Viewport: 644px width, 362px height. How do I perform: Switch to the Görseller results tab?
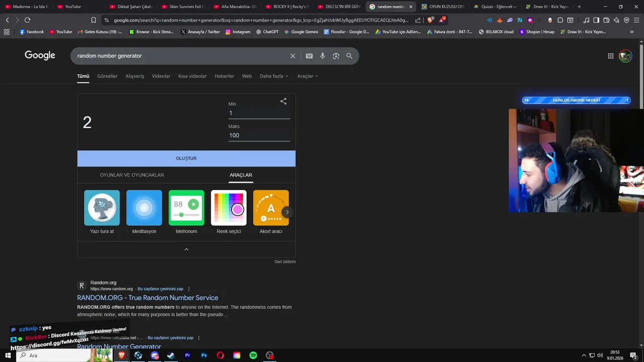[107, 76]
